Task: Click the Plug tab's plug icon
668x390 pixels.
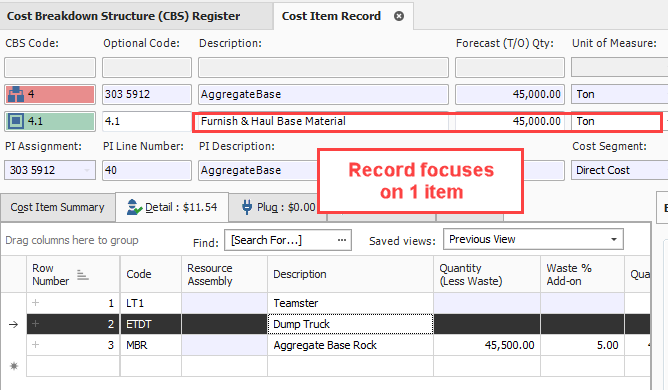Action: 247,207
